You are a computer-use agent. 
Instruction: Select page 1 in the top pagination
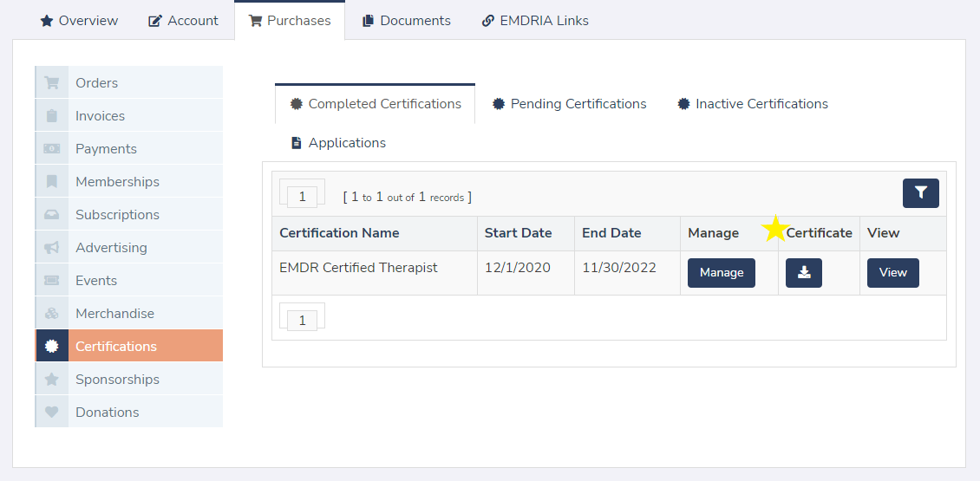[x=303, y=197]
